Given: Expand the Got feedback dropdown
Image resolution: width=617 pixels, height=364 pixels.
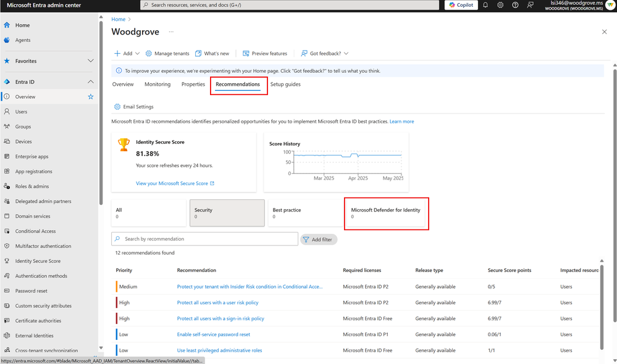Looking at the screenshot, I should [325, 54].
